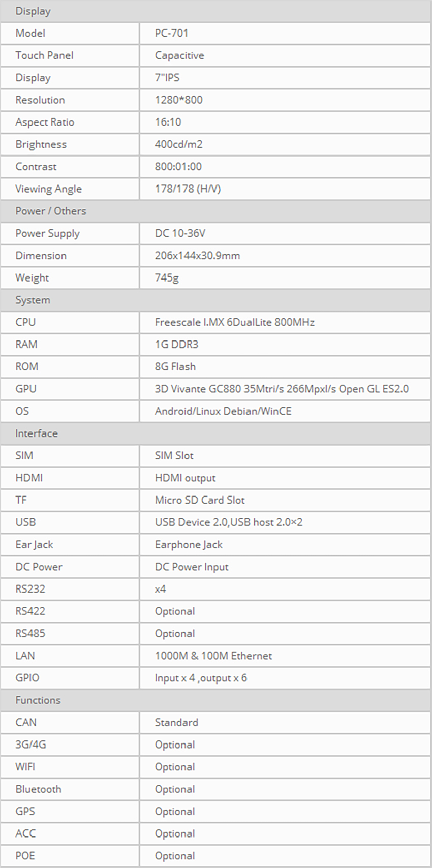This screenshot has height=868, width=432.
Task: Select the Freescale I.MX 6DualLite CPU value
Action: click(234, 322)
